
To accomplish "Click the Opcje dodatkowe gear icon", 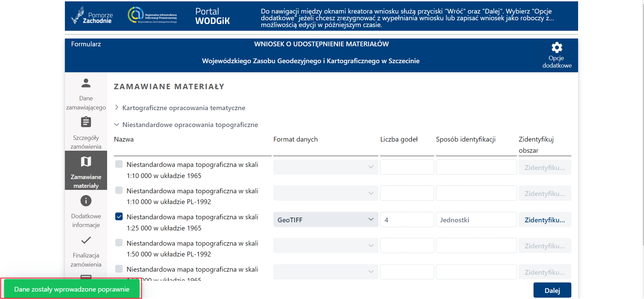I will [x=557, y=48].
